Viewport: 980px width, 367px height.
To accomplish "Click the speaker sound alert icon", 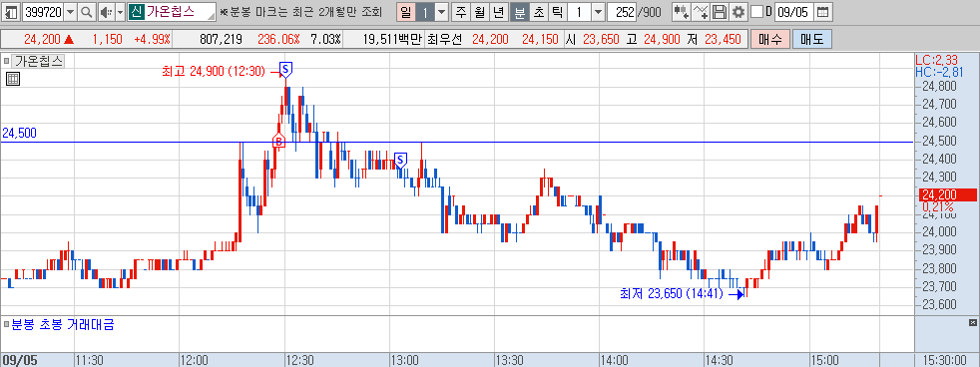I will (x=106, y=12).
